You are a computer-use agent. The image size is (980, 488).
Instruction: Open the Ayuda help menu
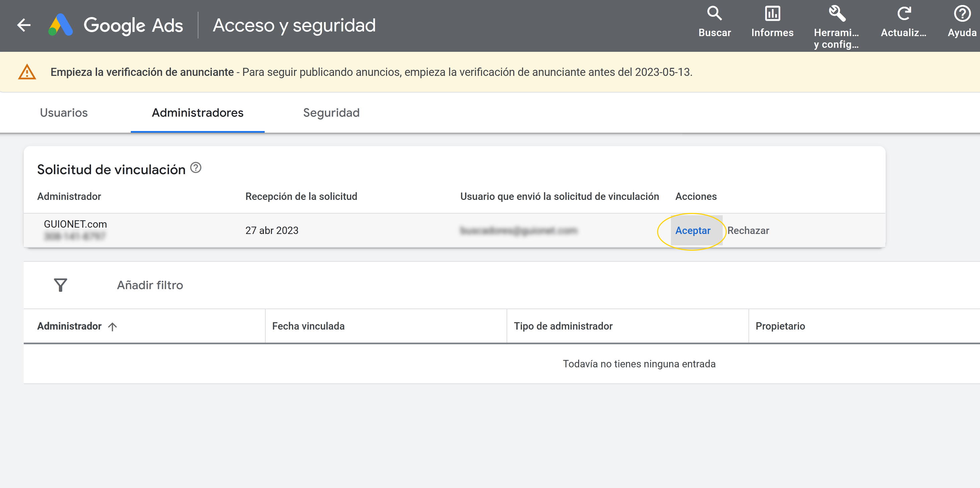click(962, 22)
